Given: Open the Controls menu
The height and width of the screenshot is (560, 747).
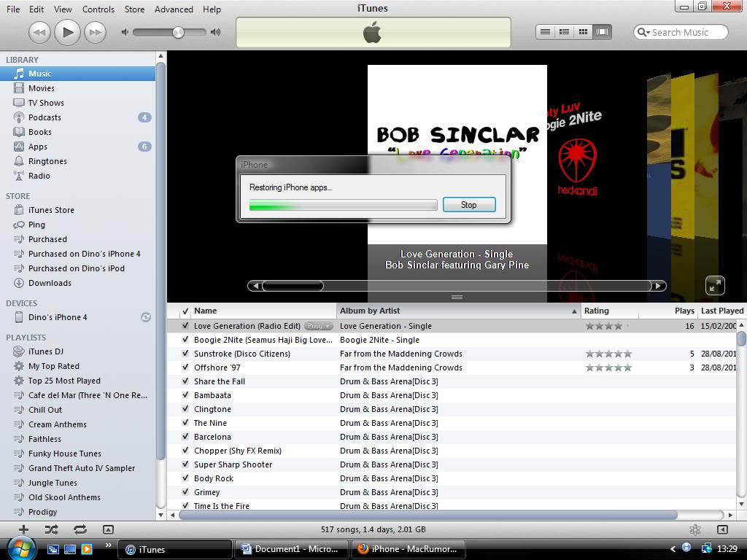Looking at the screenshot, I should (x=98, y=9).
